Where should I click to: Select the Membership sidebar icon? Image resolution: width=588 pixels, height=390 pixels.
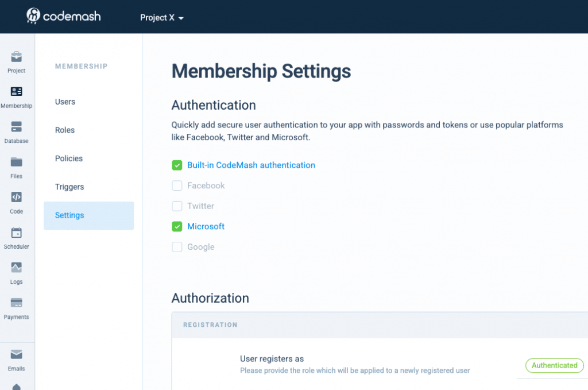pyautogui.click(x=17, y=91)
